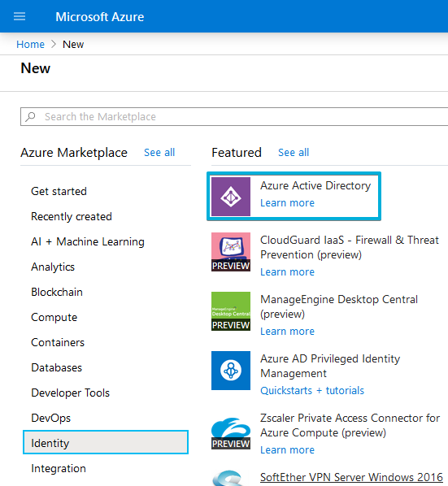
Task: Select the Databases category
Action: click(56, 367)
